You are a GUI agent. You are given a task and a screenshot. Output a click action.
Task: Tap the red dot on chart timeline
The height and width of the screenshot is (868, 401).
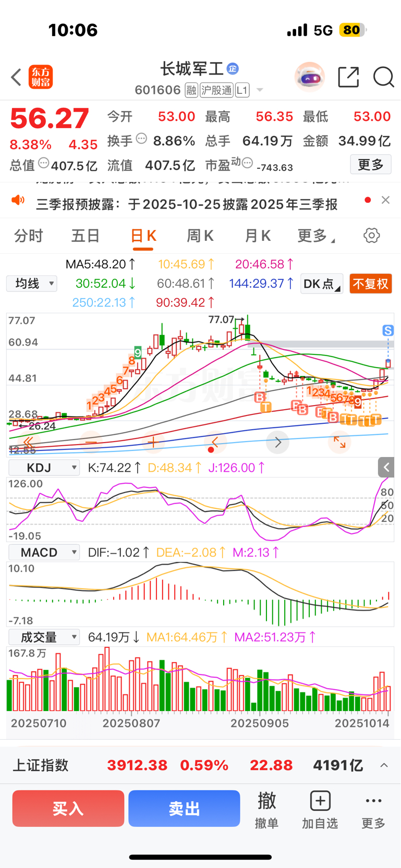211,449
